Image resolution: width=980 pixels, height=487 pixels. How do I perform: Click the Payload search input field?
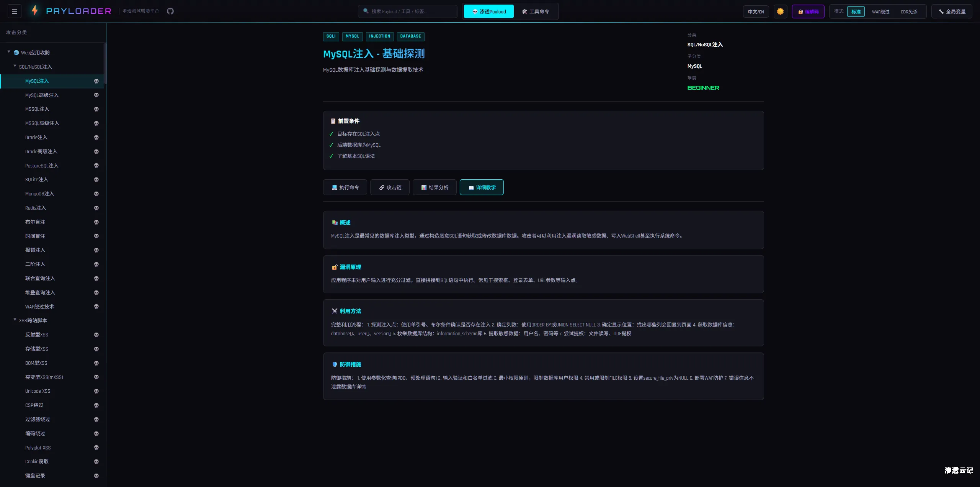click(408, 11)
